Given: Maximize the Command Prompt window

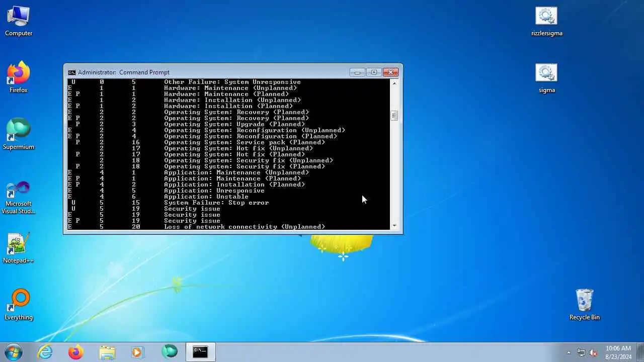Looking at the screenshot, I should point(374,72).
